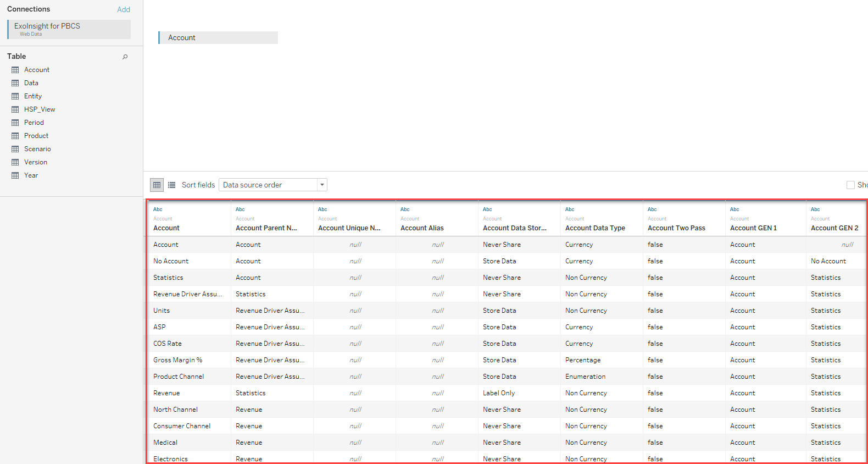Click the Sort fields label
Viewport: 868px width, 464px height.
(x=198, y=185)
